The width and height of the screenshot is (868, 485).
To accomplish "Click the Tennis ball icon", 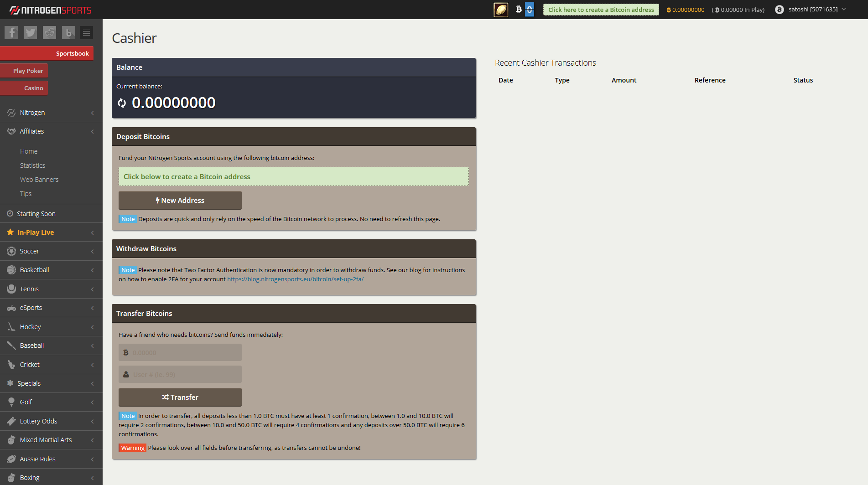I will coord(11,289).
